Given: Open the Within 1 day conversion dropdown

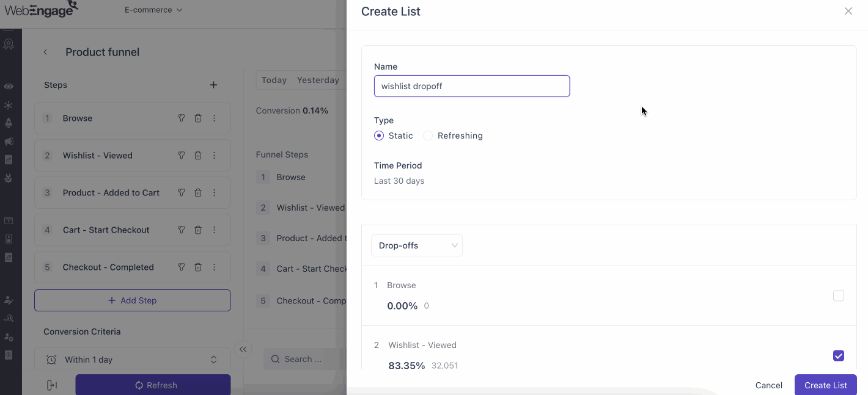Looking at the screenshot, I should coord(132,360).
